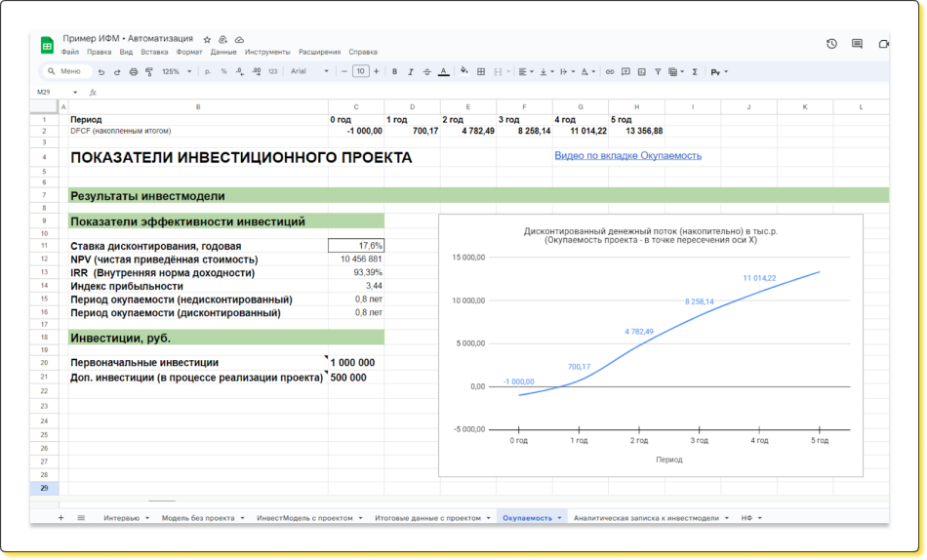
Task: Open the fill color picker
Action: point(463,71)
